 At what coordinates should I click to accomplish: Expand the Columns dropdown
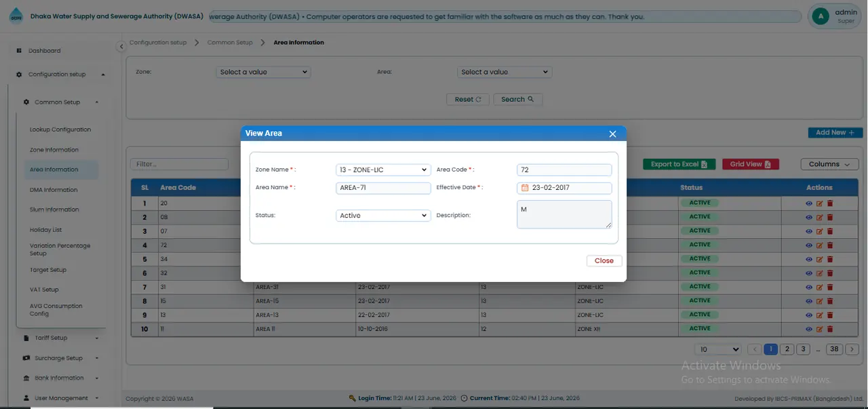coord(829,164)
